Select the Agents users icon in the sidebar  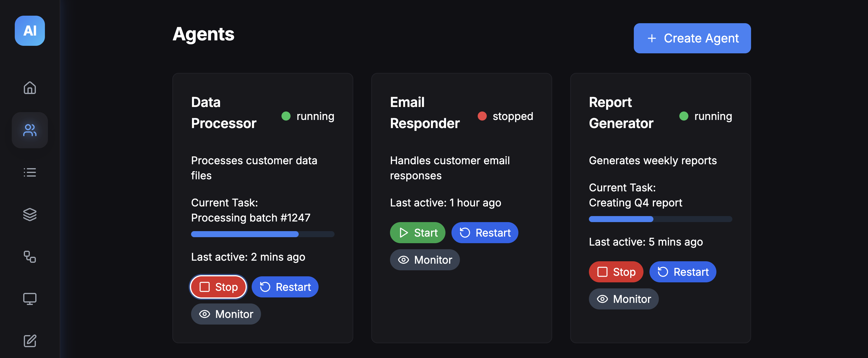(x=30, y=130)
